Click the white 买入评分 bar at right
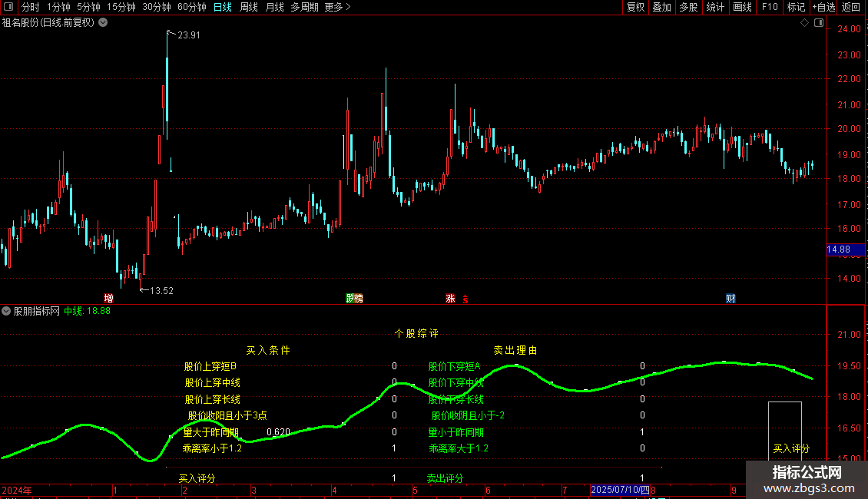868x499 pixels. [x=785, y=431]
